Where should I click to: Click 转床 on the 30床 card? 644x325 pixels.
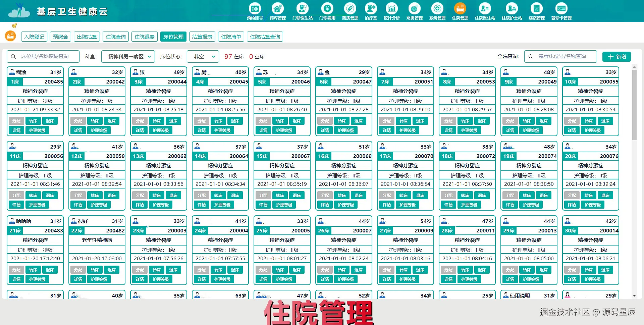point(589,270)
